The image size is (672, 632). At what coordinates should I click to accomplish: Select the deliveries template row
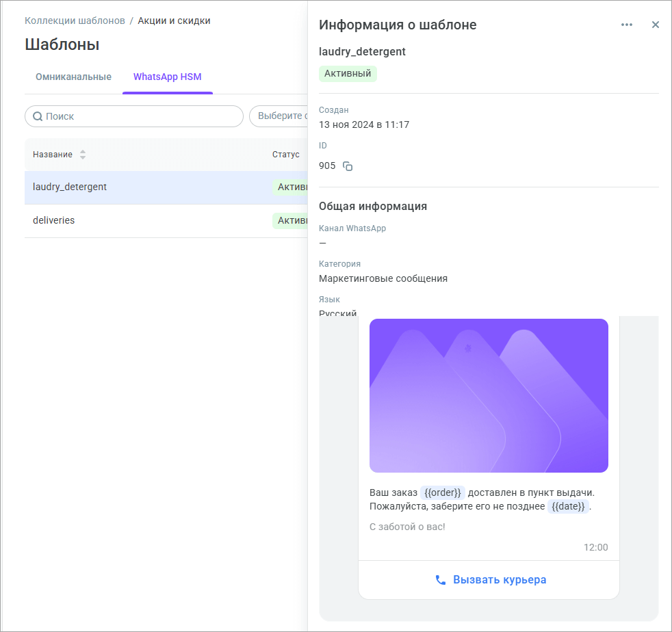coord(166,221)
